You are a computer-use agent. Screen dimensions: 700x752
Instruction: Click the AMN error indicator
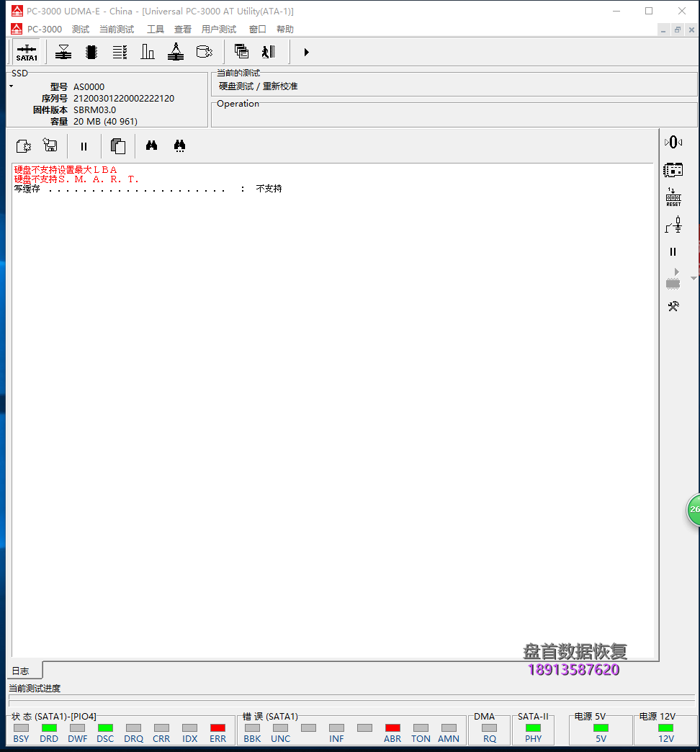pyautogui.click(x=449, y=728)
